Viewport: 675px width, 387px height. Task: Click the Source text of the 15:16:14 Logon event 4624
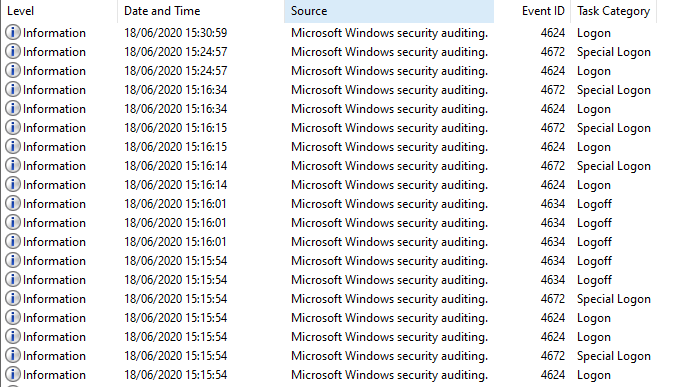pyautogui.click(x=389, y=185)
